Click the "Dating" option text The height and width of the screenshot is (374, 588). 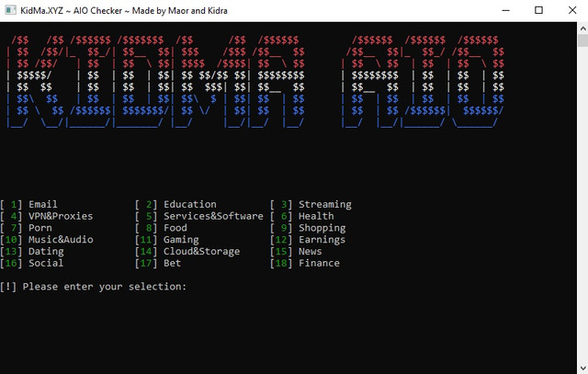pos(46,252)
